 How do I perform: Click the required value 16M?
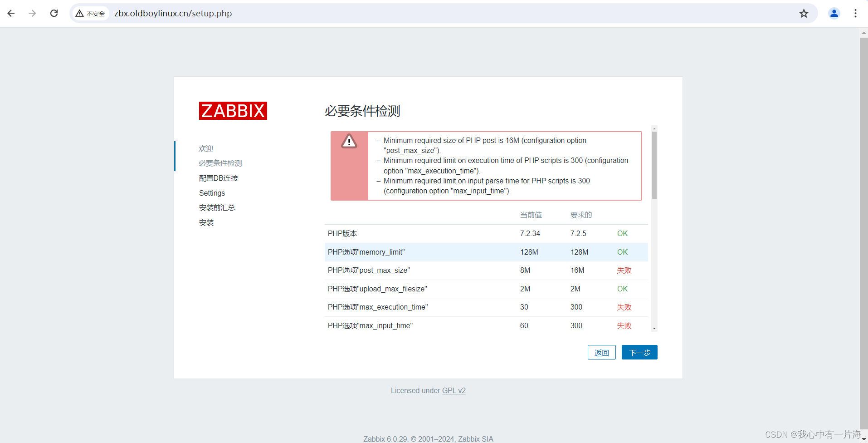coord(577,270)
